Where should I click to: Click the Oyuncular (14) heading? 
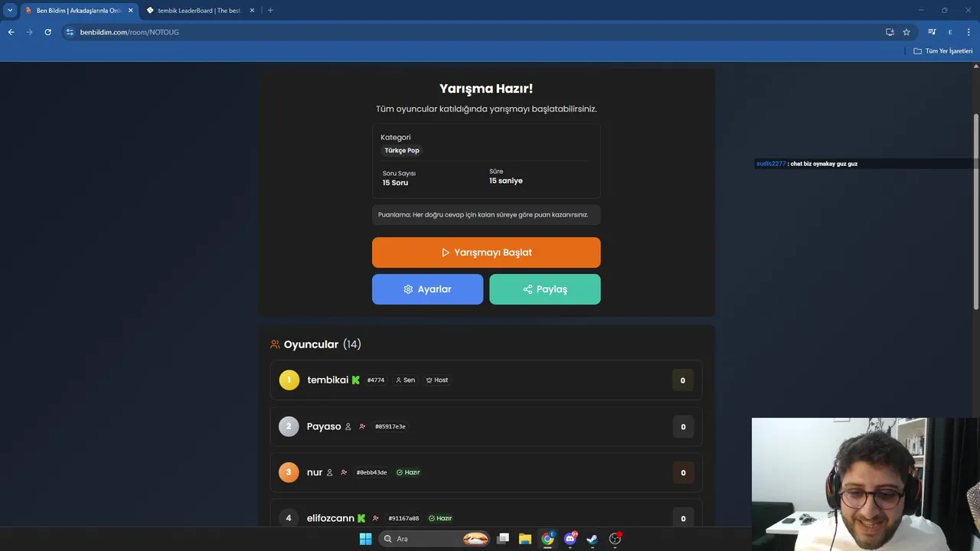[322, 344]
